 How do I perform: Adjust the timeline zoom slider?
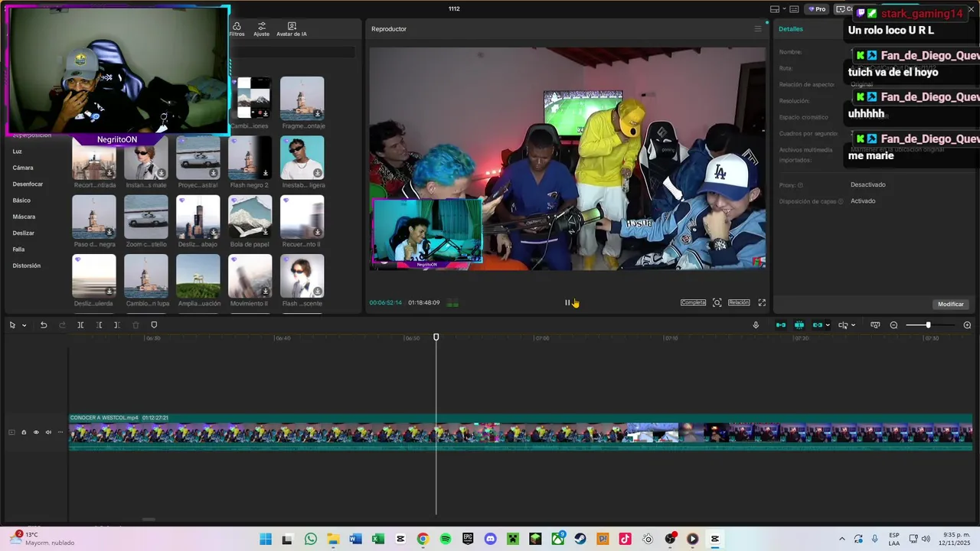[x=928, y=325]
